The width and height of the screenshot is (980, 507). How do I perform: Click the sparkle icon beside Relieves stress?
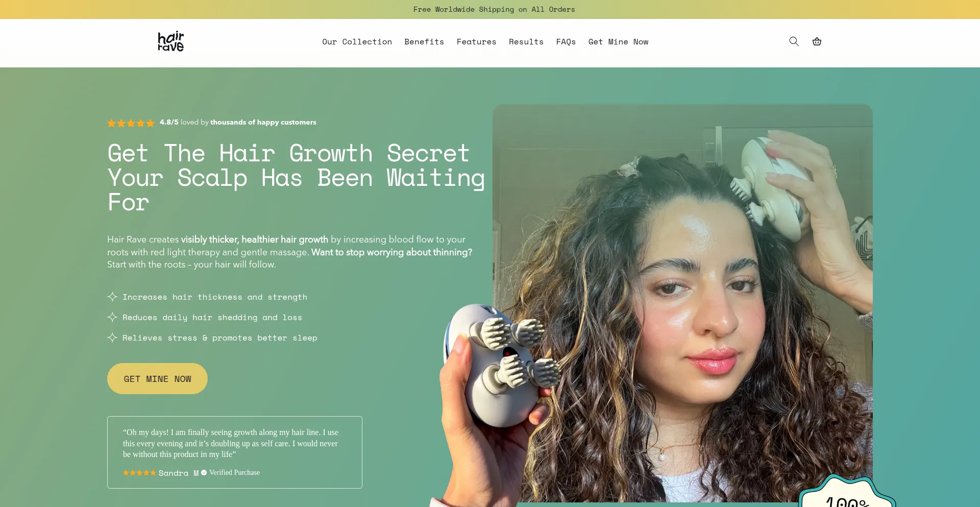tap(112, 337)
